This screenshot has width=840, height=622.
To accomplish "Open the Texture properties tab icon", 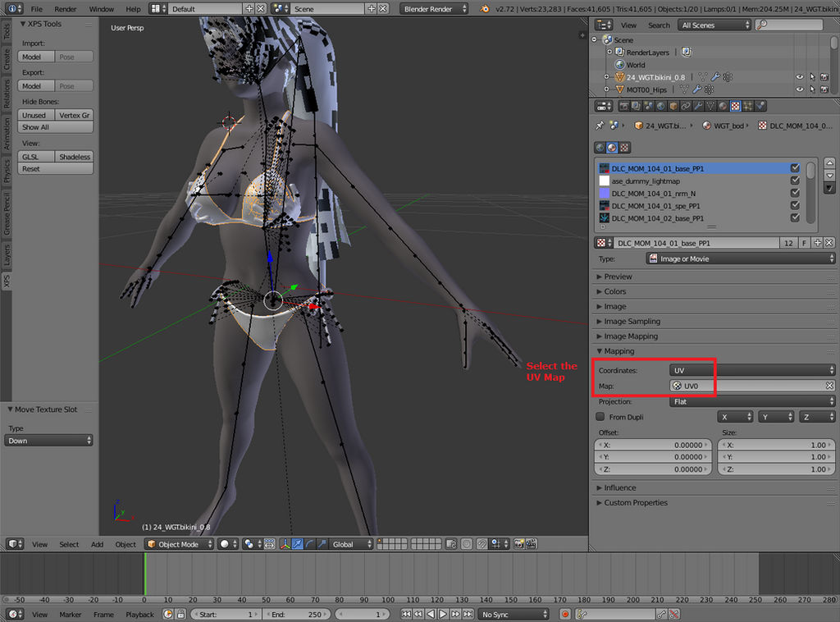I will (735, 106).
